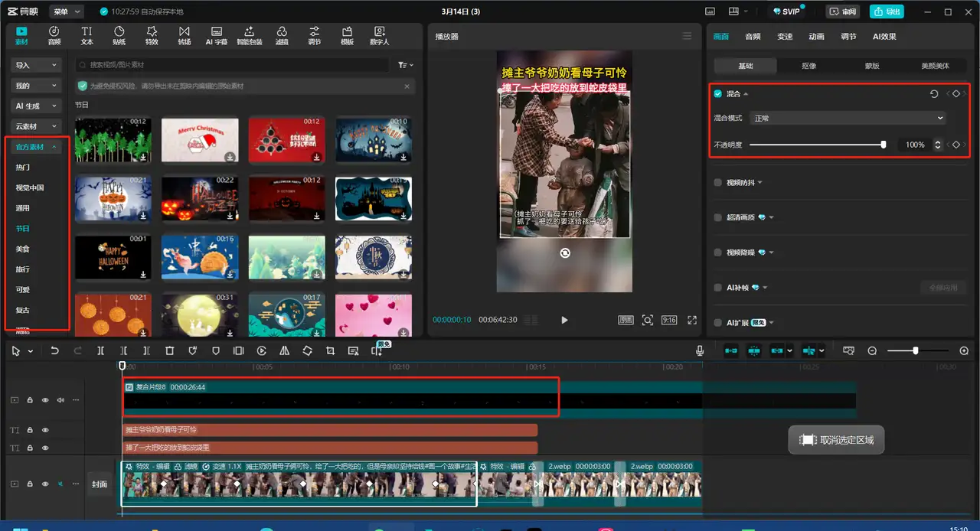Image resolution: width=980 pixels, height=531 pixels.
Task: Open the 菜单 dropdown menu
Action: point(67,11)
